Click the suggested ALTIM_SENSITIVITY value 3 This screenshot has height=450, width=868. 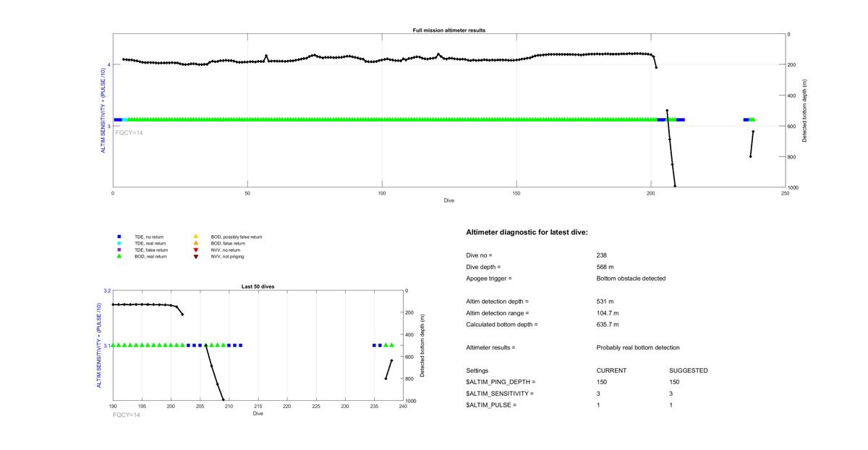click(671, 394)
